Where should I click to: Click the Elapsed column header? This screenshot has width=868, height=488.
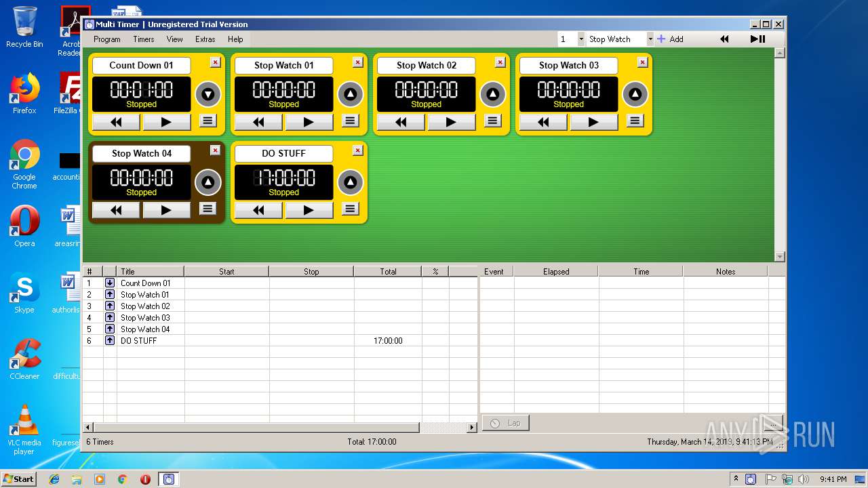coord(556,272)
